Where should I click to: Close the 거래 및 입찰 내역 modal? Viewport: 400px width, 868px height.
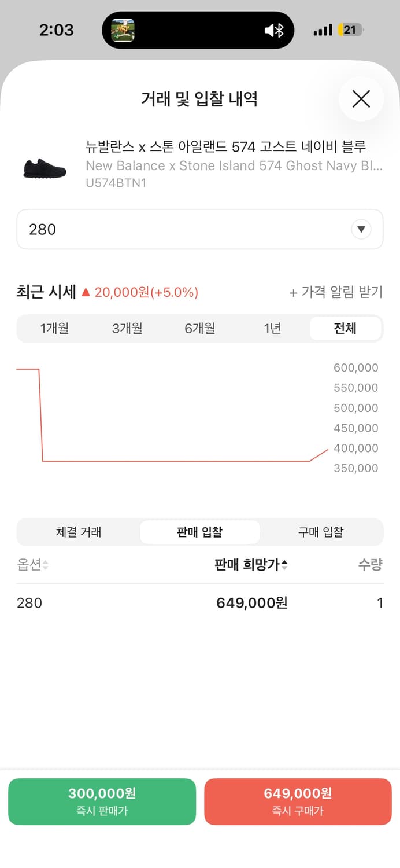361,99
